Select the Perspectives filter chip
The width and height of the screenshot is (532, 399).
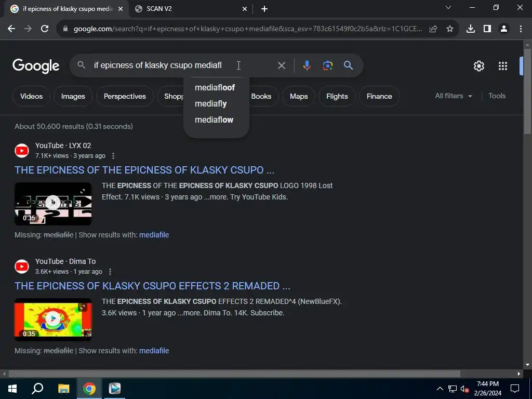coord(125,96)
